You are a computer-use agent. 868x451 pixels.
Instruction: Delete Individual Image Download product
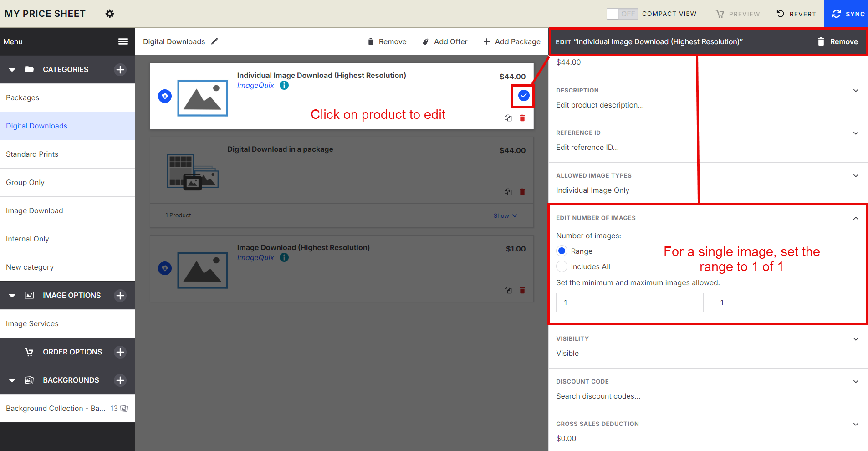pyautogui.click(x=522, y=118)
